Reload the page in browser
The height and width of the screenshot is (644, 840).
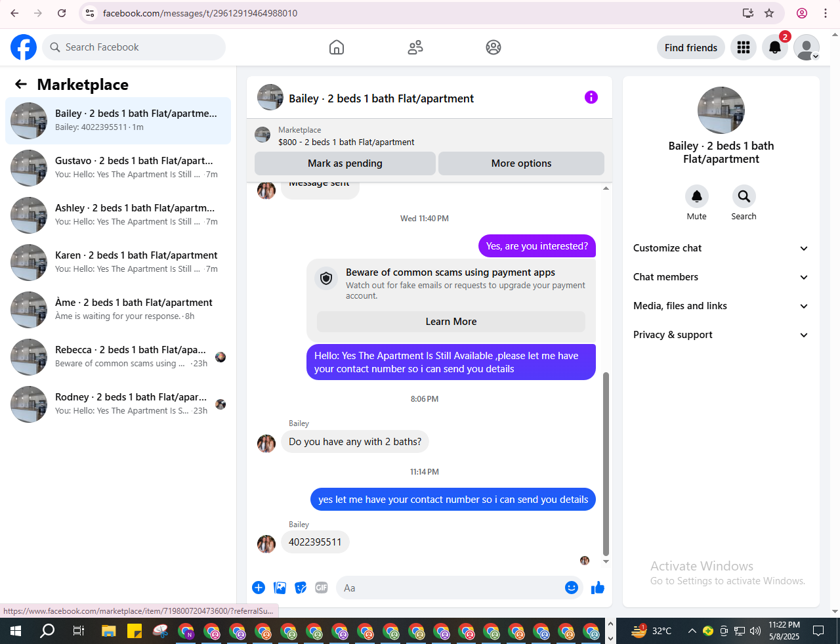point(62,13)
